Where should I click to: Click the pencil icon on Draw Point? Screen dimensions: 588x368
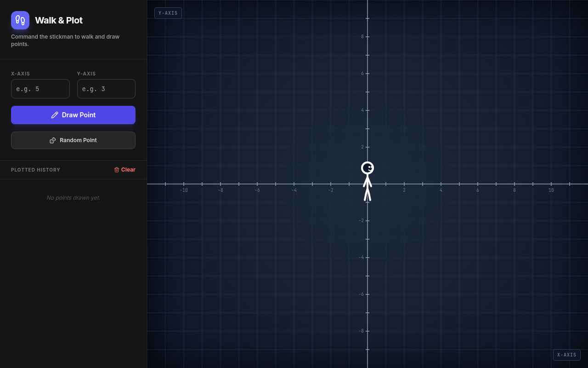pyautogui.click(x=55, y=115)
